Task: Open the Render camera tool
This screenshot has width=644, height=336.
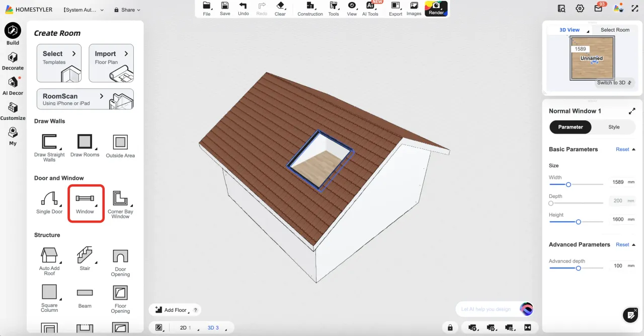Action: 436,9
